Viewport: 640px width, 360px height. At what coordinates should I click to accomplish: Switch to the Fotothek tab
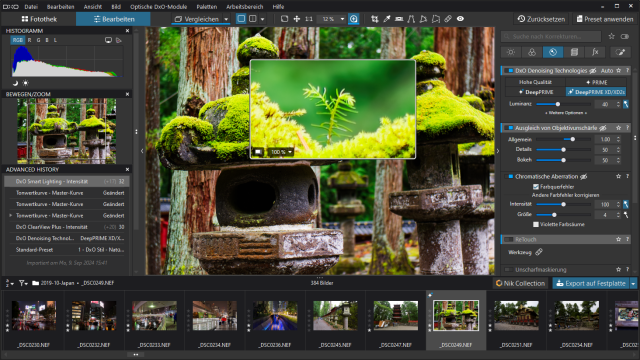39,19
